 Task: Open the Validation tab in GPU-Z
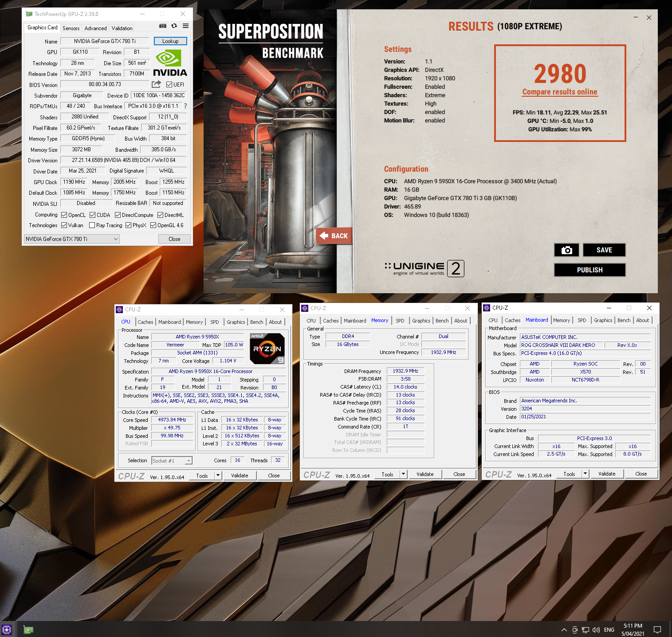coord(122,28)
